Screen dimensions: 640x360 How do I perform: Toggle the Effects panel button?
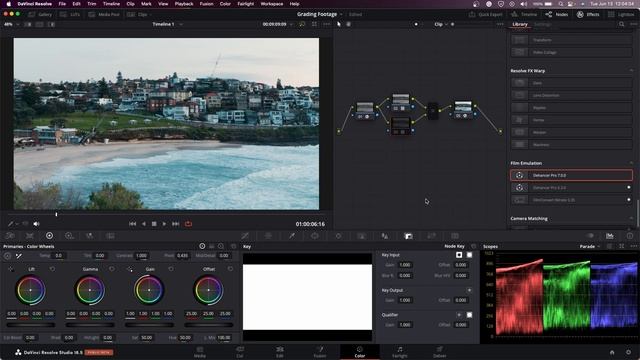(x=588, y=14)
